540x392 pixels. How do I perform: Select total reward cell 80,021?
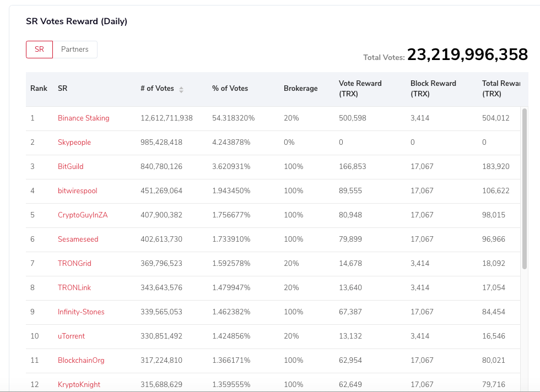pos(494,360)
